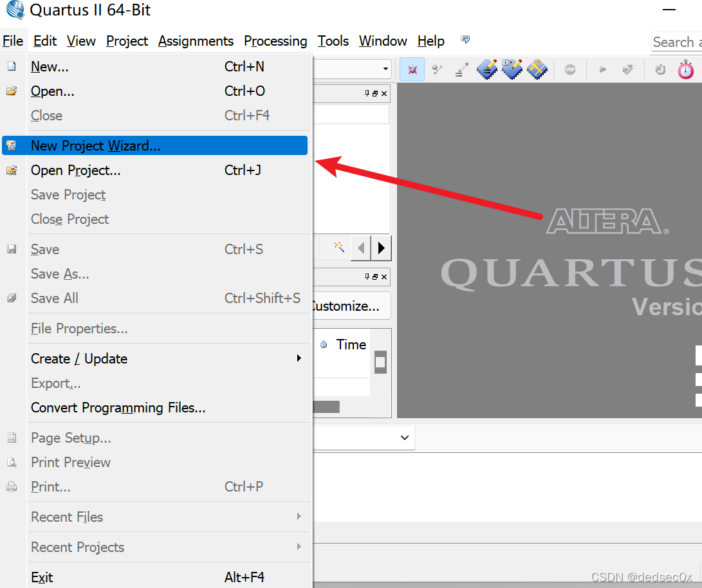Close the lower docked panel

(x=384, y=277)
